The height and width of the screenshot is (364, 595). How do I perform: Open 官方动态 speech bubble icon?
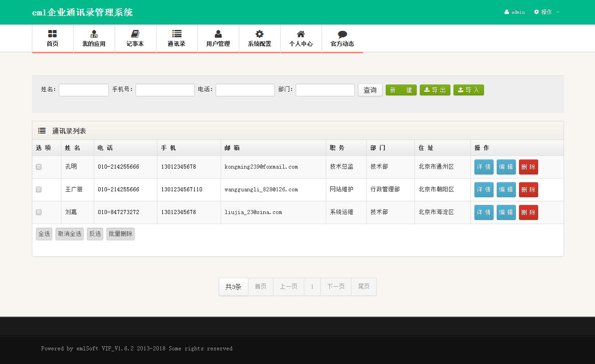tap(342, 34)
